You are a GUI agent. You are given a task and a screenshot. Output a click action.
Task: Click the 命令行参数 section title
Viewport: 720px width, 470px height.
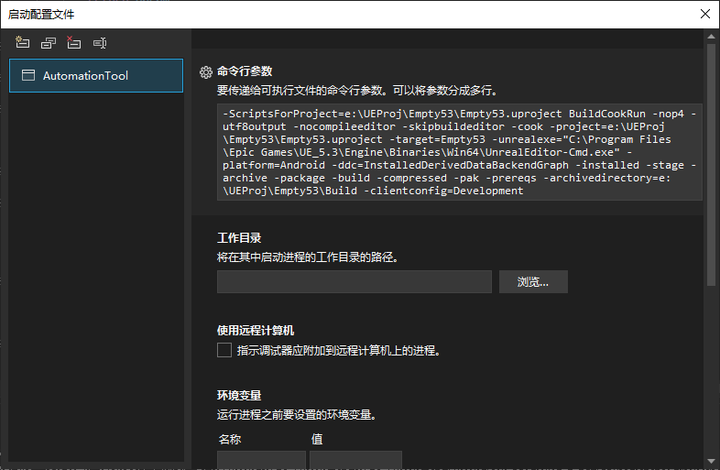pos(244,72)
